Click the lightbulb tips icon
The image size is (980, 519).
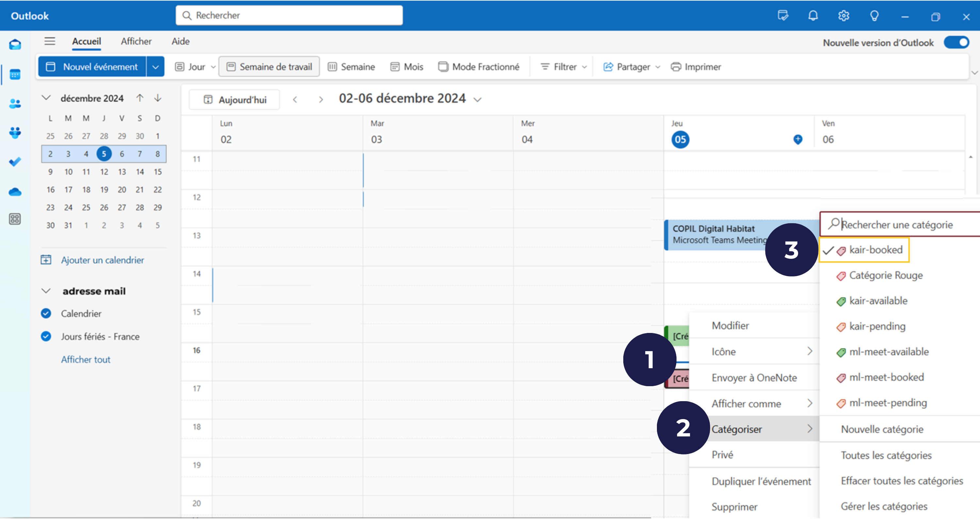point(874,16)
